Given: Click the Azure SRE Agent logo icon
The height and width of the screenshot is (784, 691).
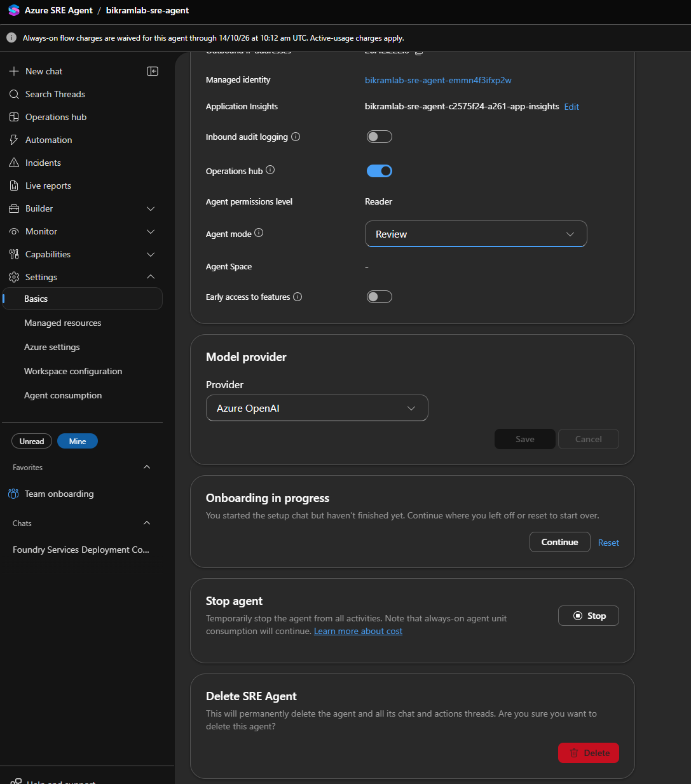Looking at the screenshot, I should click(x=13, y=10).
